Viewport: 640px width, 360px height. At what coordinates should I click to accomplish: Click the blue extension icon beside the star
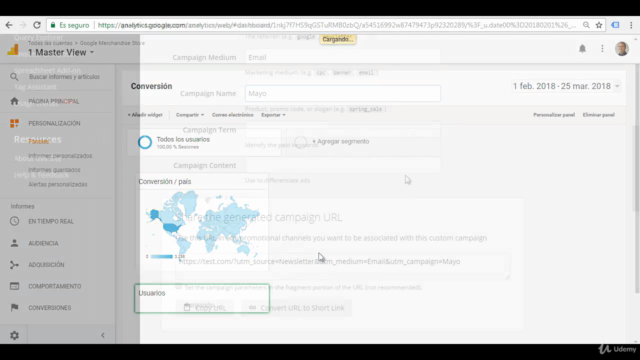616,25
